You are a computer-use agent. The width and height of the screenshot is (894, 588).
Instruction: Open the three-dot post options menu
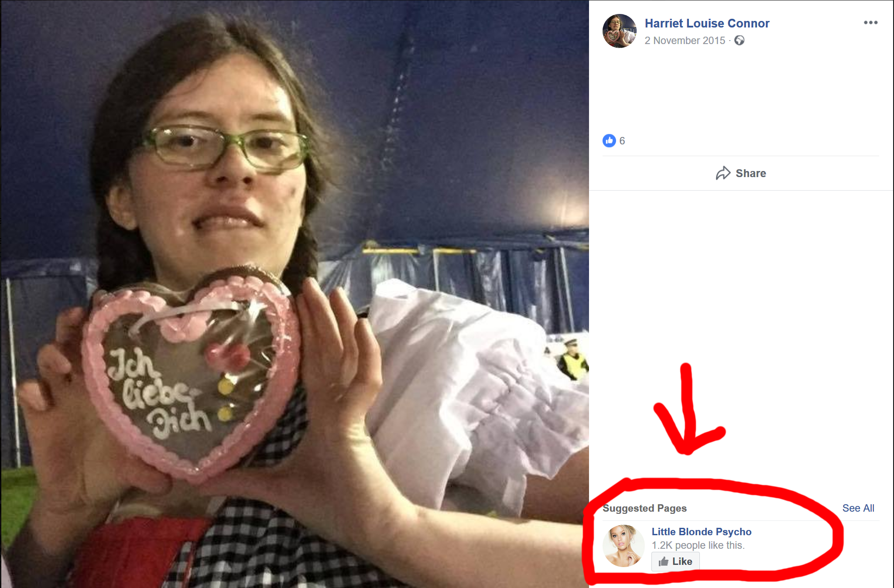pyautogui.click(x=870, y=23)
